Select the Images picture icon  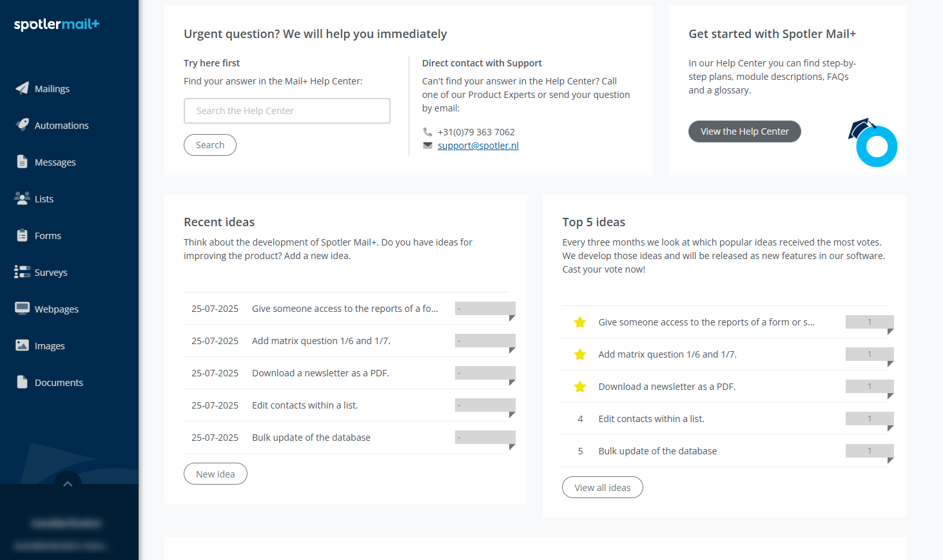(22, 345)
